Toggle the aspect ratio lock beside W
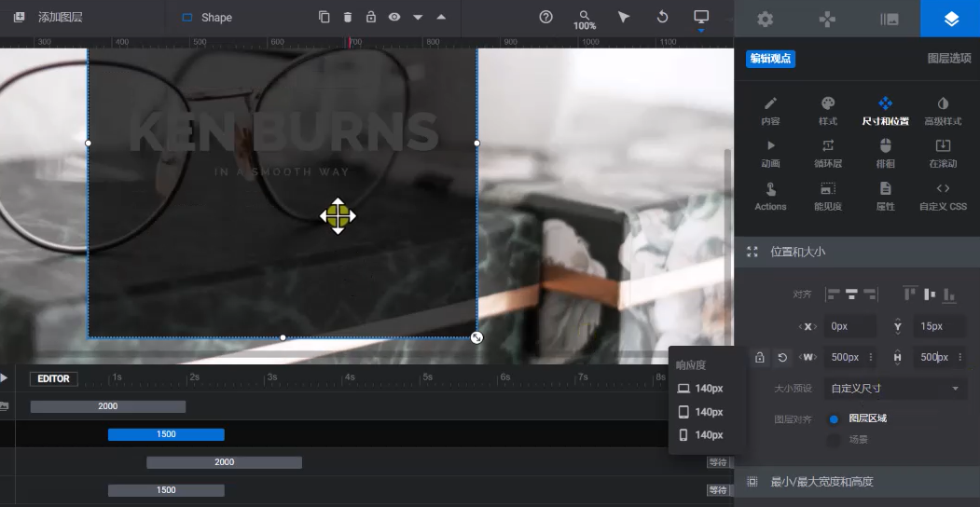 (x=759, y=357)
